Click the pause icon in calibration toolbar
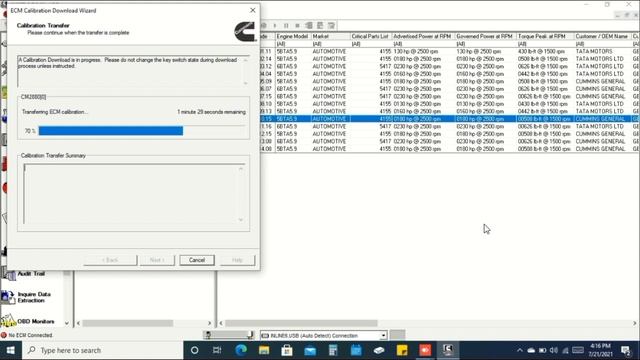640x360 pixels. [x=286, y=25]
